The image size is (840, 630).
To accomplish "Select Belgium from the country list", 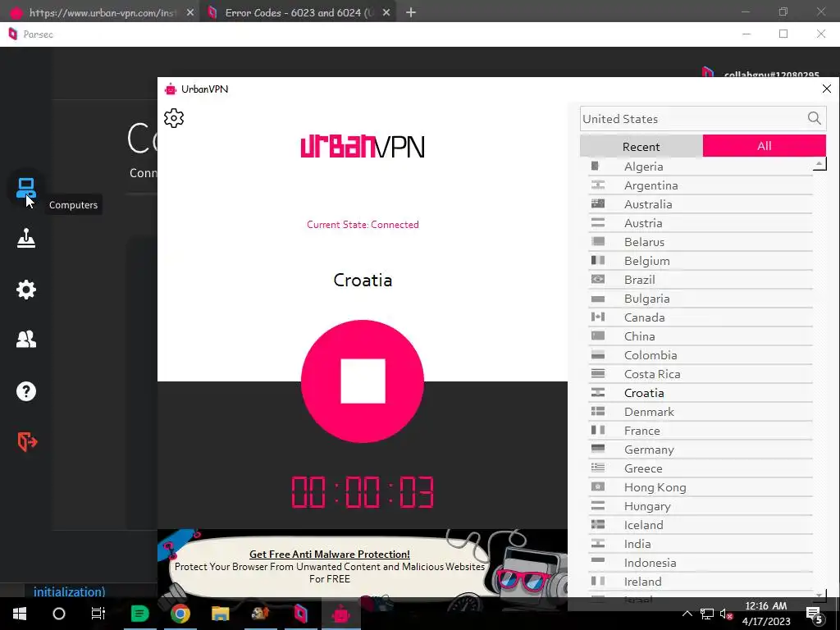I will click(701, 261).
